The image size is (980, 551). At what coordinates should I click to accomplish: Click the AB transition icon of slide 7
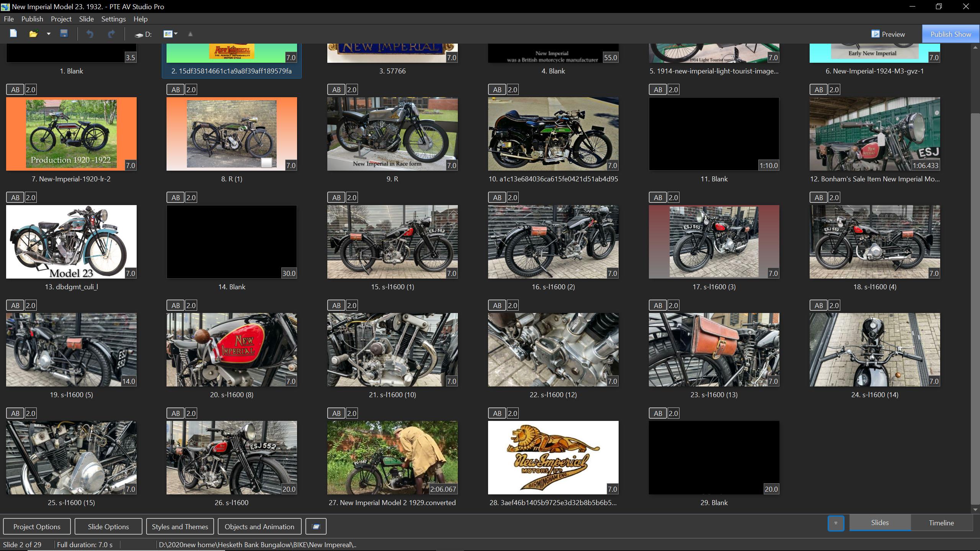tap(15, 90)
